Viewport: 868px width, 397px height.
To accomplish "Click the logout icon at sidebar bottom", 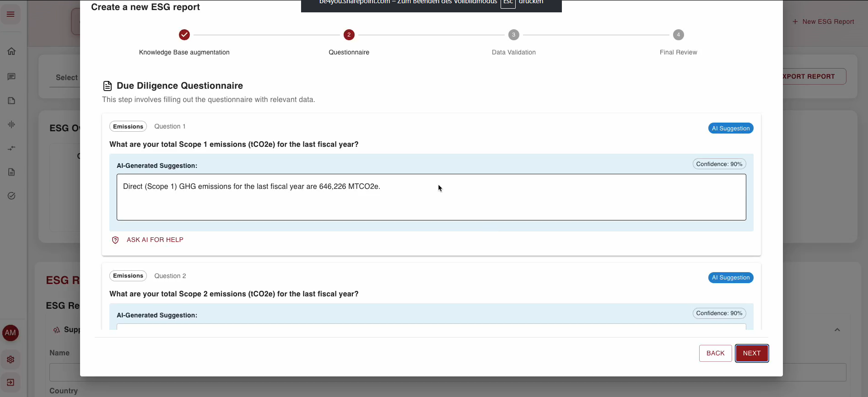I will pos(11,382).
